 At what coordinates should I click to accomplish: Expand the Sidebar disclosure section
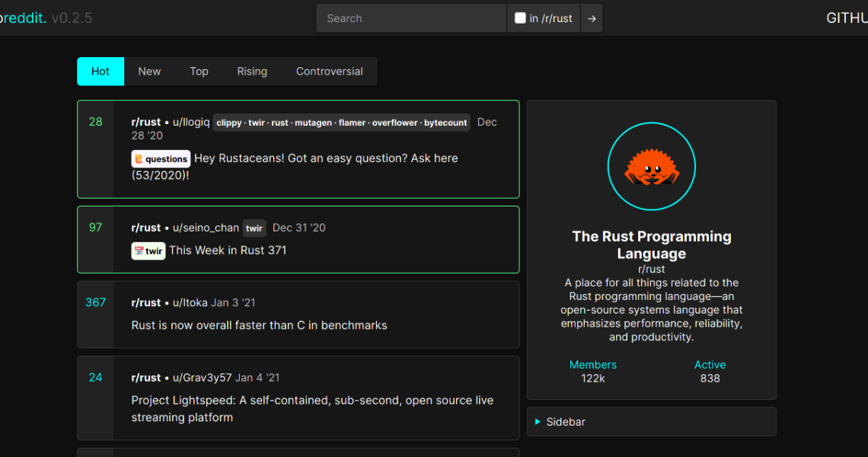point(566,422)
